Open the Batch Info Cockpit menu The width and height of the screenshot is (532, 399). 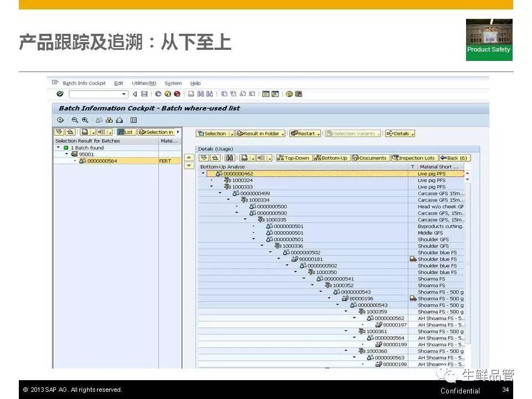[x=84, y=83]
